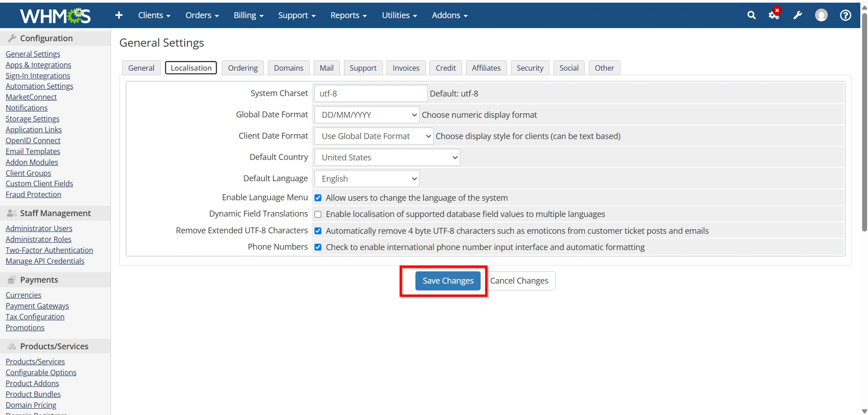
Task: Switch to the Ordering tab
Action: [x=243, y=68]
